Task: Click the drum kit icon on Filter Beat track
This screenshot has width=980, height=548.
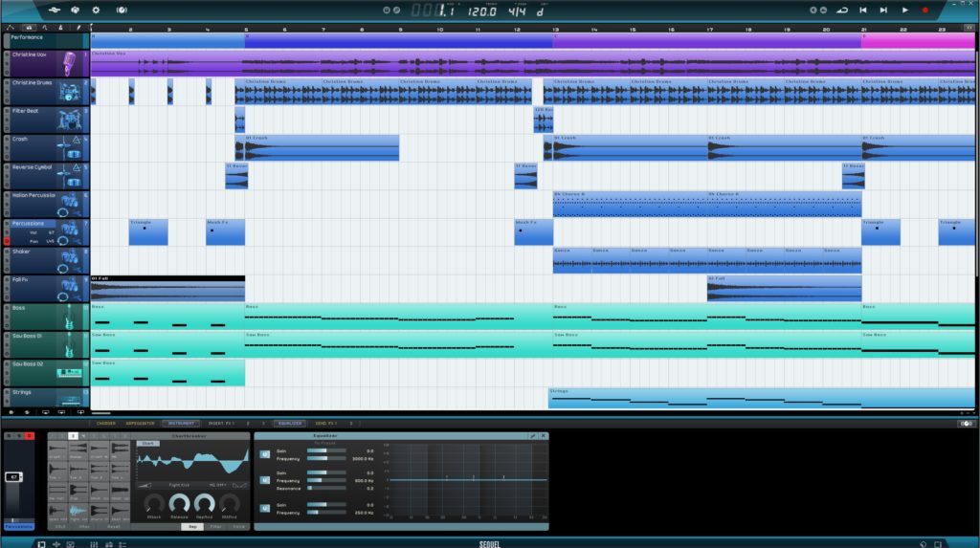Action: click(70, 120)
